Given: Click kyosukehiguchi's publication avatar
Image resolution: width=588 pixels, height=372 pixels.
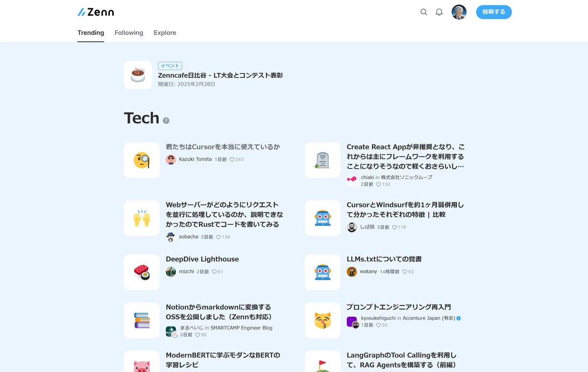Looking at the screenshot, I should (352, 322).
